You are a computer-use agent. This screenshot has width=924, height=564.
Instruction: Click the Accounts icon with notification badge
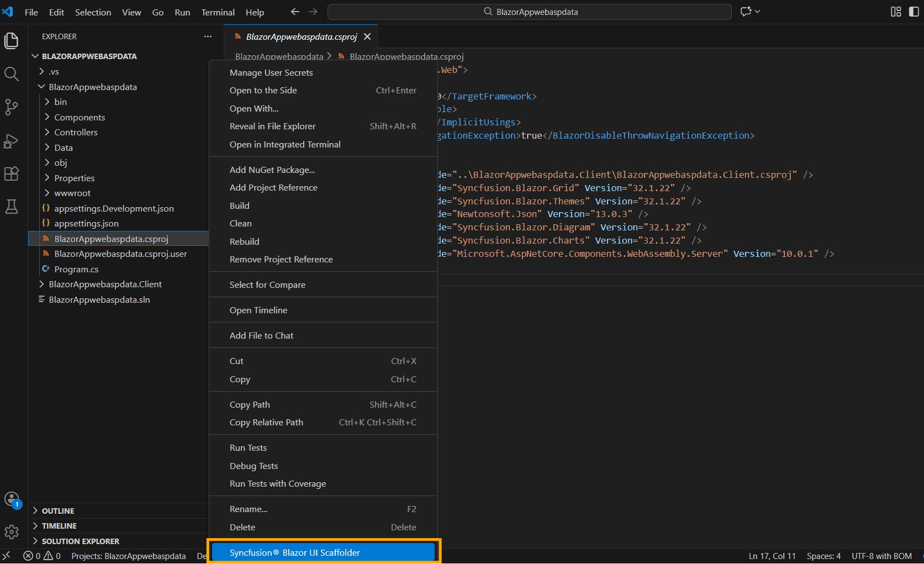click(11, 499)
